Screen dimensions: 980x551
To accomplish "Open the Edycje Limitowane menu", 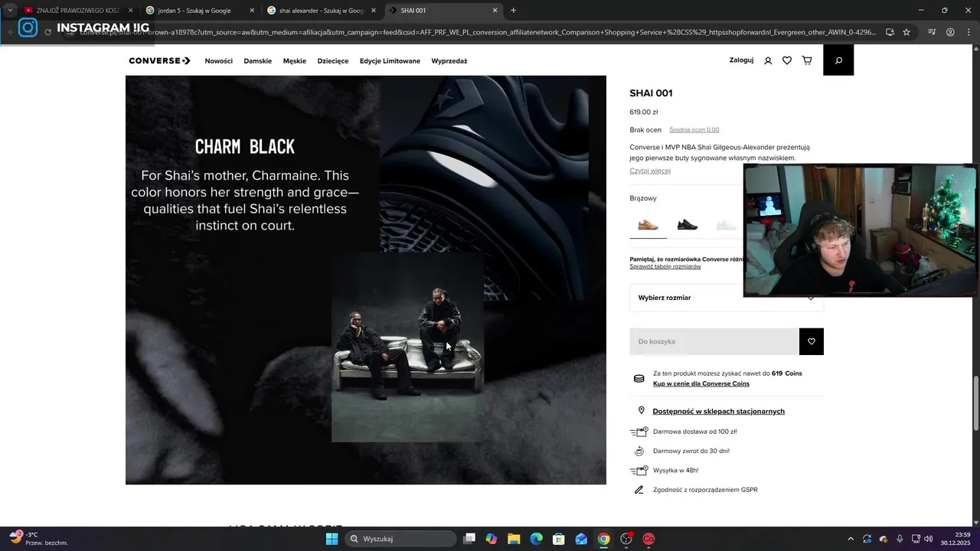I will [x=390, y=61].
